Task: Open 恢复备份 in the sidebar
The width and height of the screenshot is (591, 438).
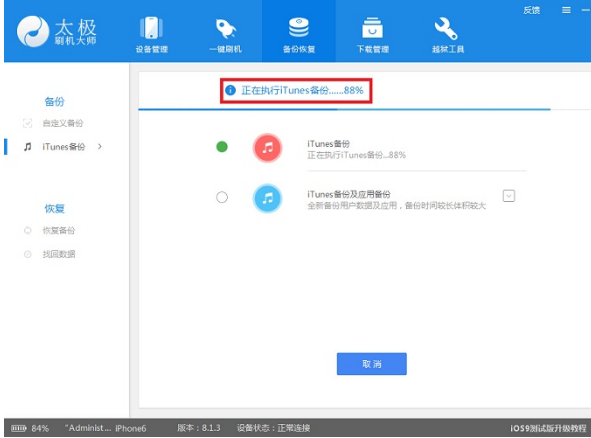Action: point(58,230)
